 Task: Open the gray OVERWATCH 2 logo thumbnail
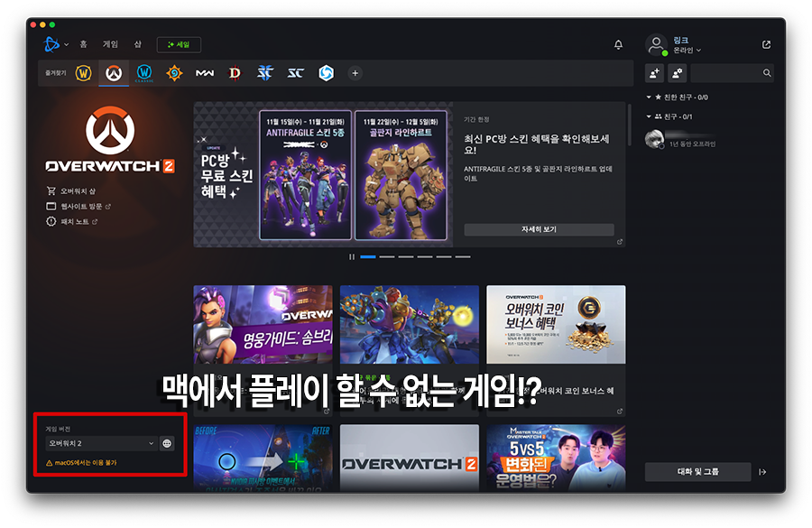(x=410, y=458)
